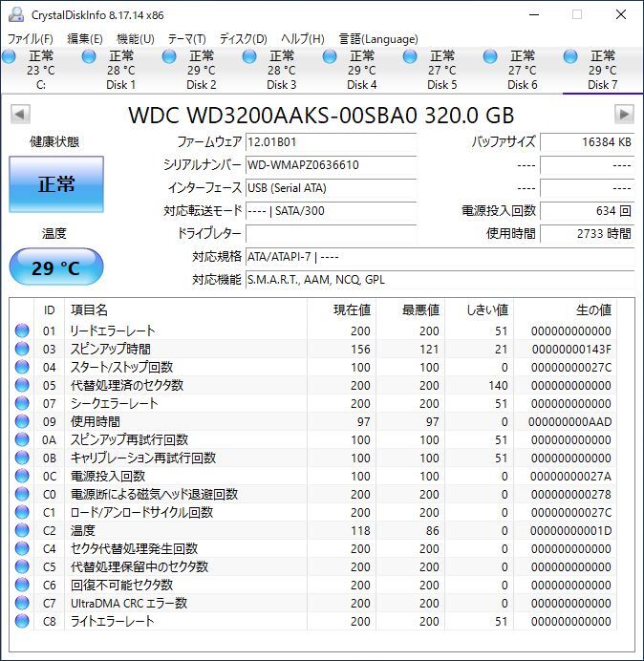
Task: Click status orb of attribute C0 row
Action: [22, 494]
